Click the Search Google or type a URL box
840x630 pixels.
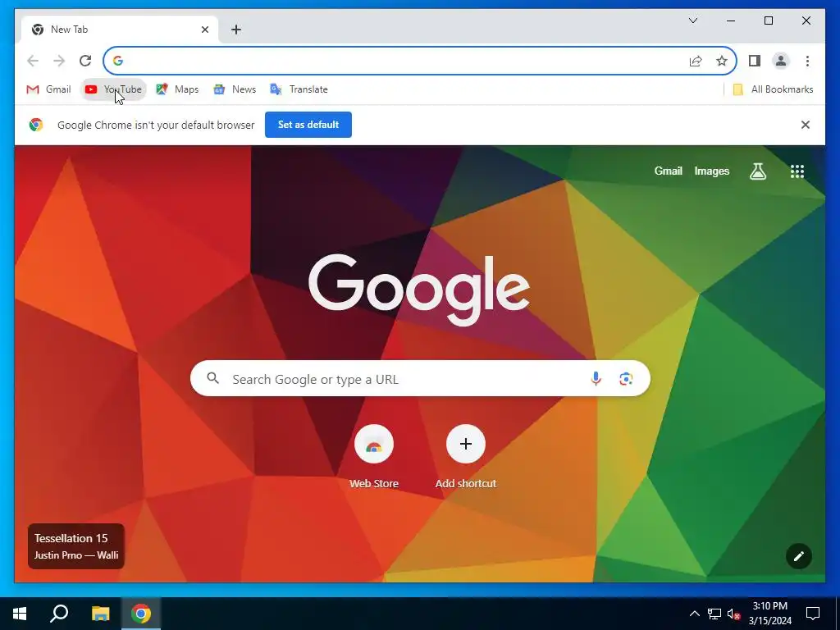click(420, 379)
